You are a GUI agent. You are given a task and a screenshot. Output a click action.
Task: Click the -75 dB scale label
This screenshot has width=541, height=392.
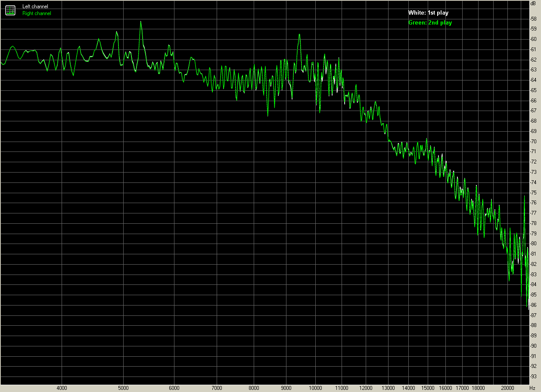pyautogui.click(x=533, y=192)
